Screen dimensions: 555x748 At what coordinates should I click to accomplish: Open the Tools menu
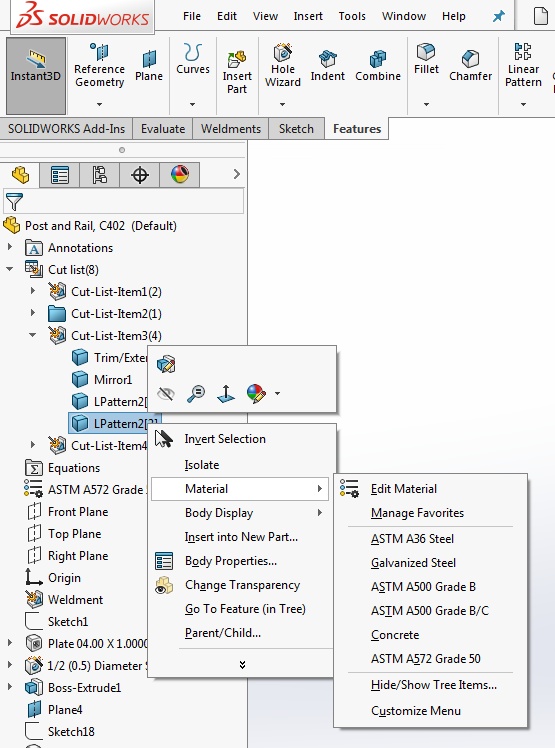(352, 16)
